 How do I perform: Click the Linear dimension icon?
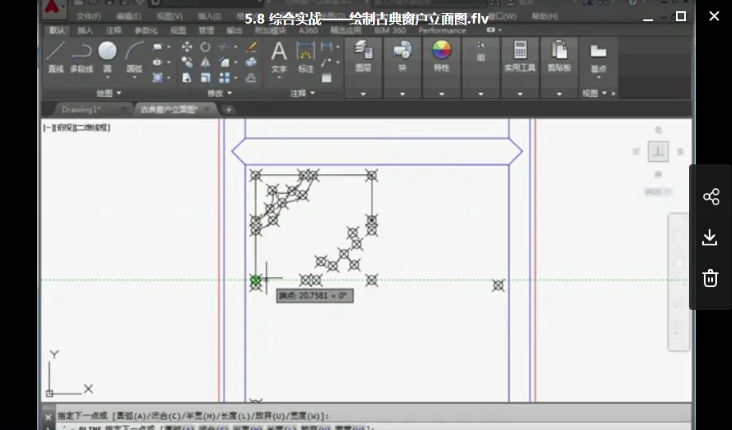click(x=327, y=47)
